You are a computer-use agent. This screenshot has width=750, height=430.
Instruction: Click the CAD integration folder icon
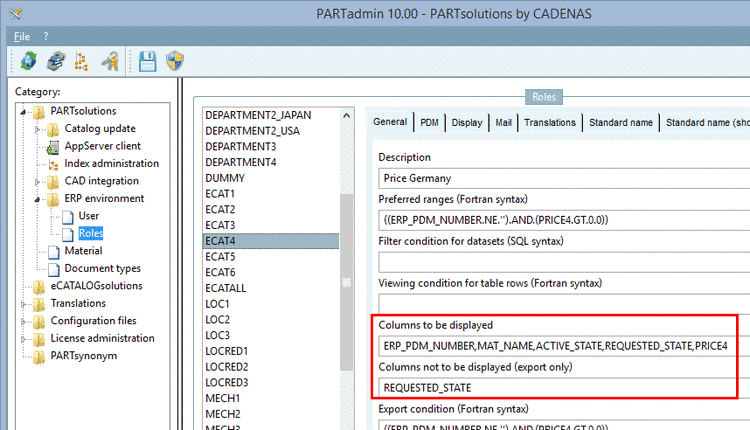tap(53, 182)
